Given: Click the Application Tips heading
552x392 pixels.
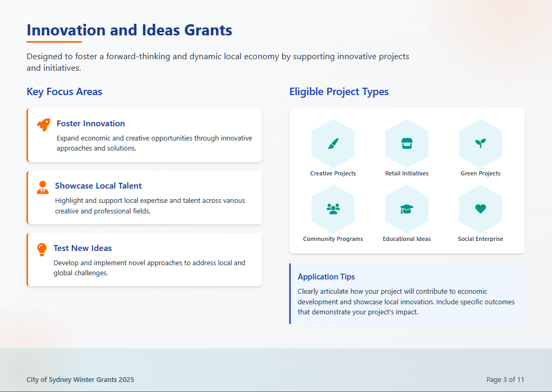Looking at the screenshot, I should pyautogui.click(x=326, y=277).
